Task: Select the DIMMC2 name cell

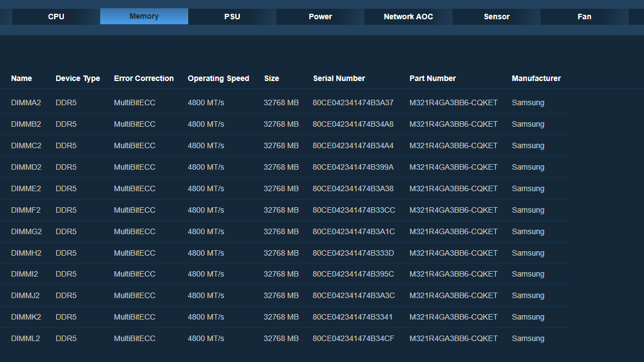Action: coord(26,145)
